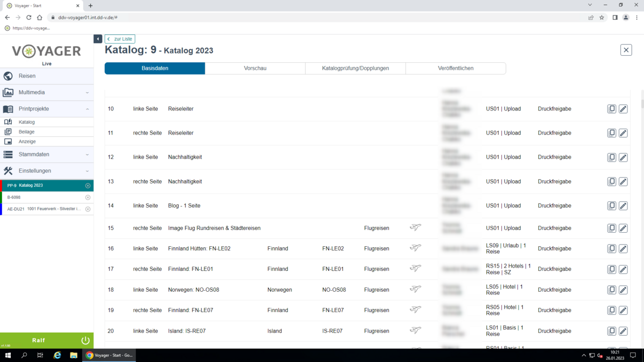Copy row 16 Finnland Hütten page
Screen dimensions: 644x362
click(x=611, y=248)
